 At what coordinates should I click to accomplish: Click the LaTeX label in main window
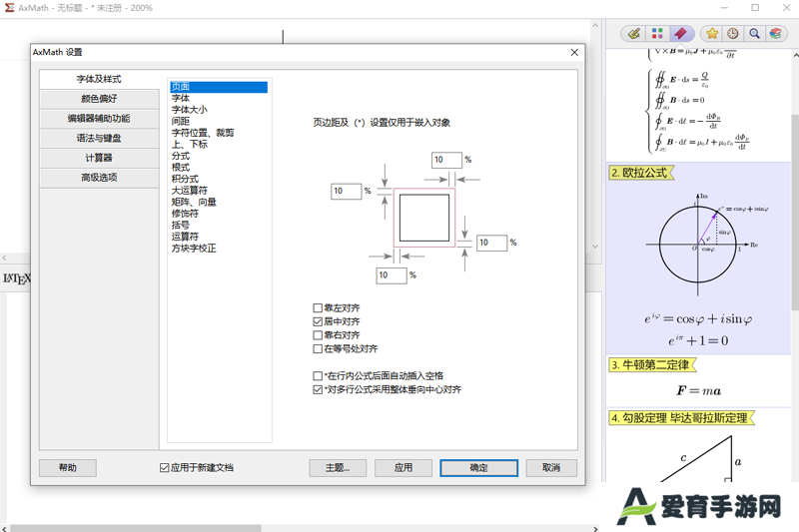(x=17, y=278)
